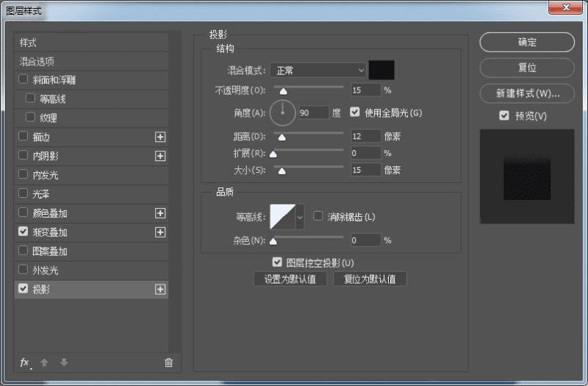Click the move effect up arrow
The height and width of the screenshot is (386, 588).
point(44,362)
